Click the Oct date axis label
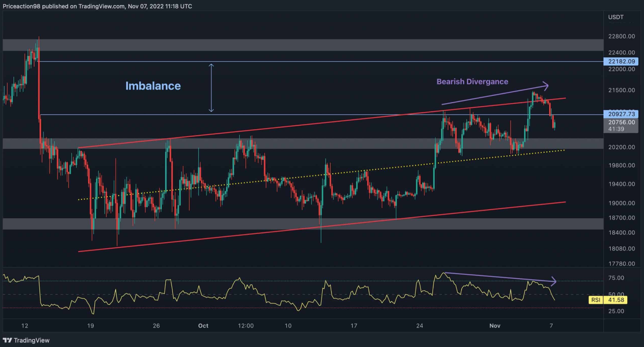This screenshot has height=347, width=644. (203, 326)
